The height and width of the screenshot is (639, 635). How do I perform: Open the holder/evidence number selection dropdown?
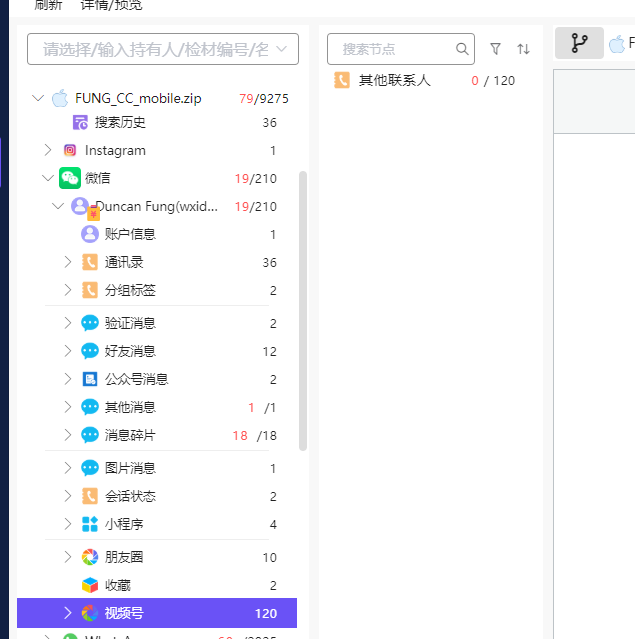pos(163,49)
